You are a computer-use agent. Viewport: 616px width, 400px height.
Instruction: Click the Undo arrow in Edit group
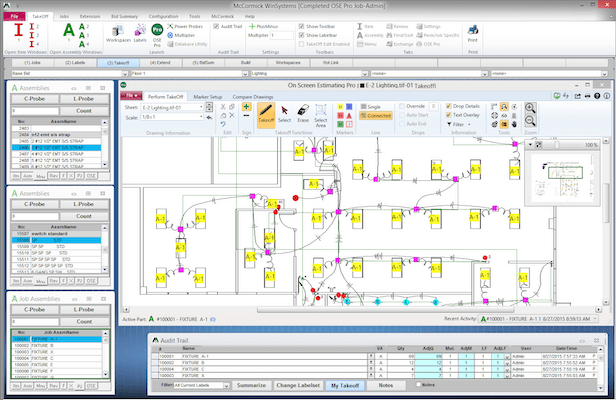point(223,124)
